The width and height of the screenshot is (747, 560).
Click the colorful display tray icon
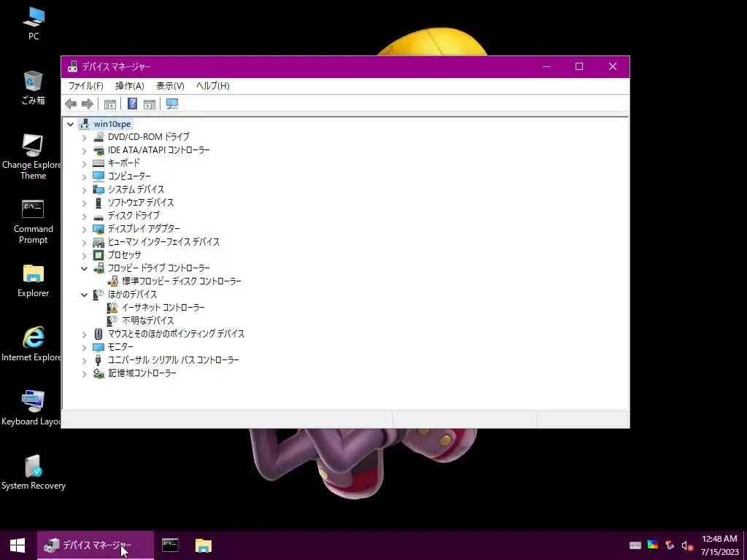653,545
